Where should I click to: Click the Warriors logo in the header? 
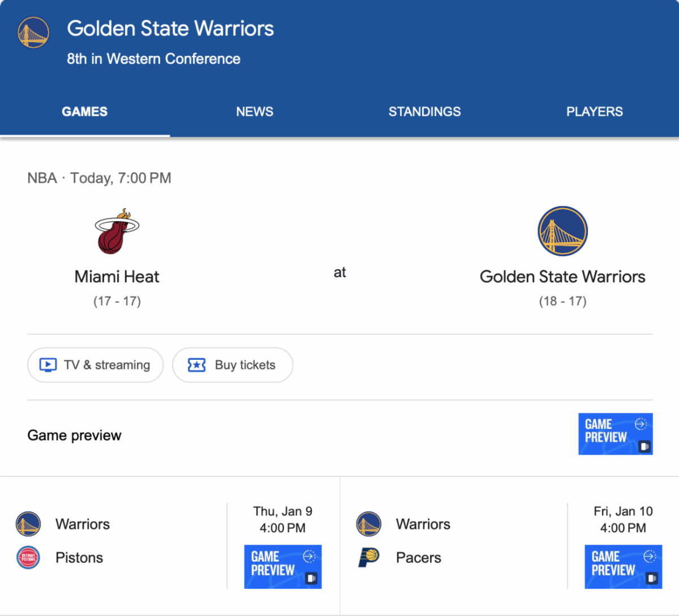(x=33, y=32)
